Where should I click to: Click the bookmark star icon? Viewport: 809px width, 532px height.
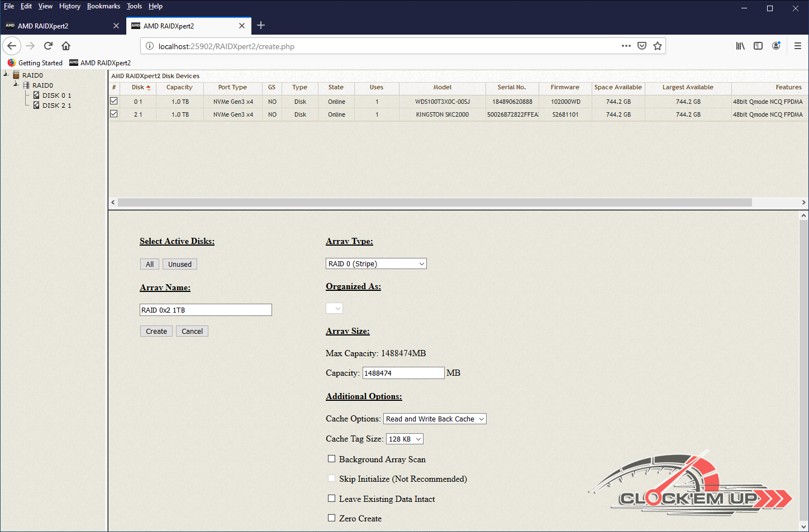(658, 46)
